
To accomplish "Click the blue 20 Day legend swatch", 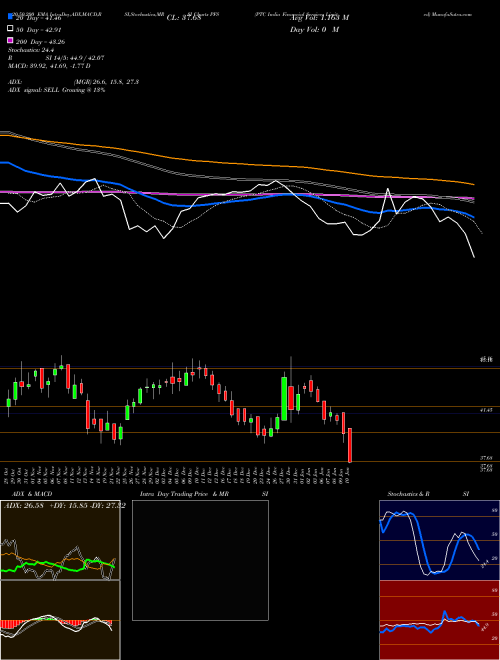I will point(10,17).
